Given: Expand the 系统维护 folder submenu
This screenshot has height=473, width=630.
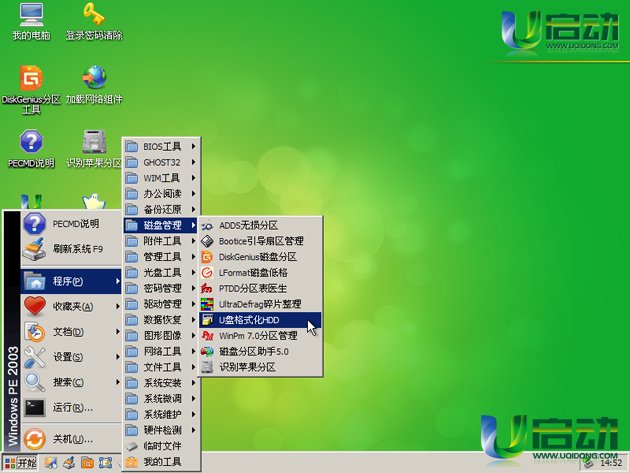Looking at the screenshot, I should pyautogui.click(x=161, y=414).
